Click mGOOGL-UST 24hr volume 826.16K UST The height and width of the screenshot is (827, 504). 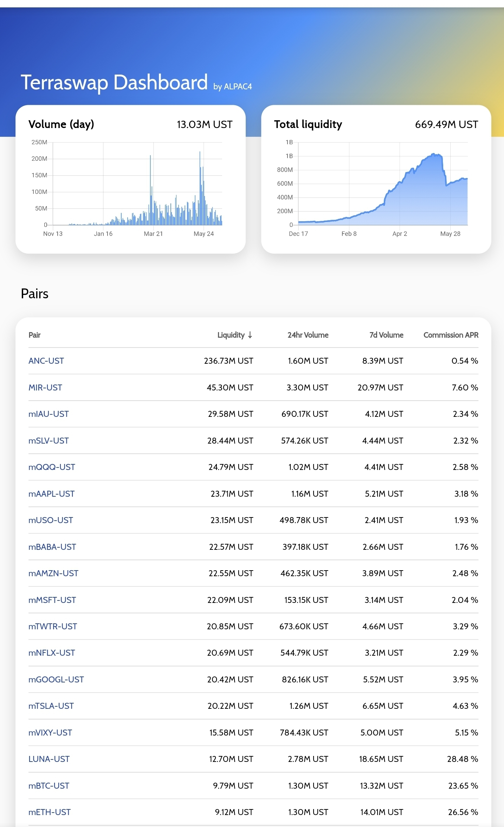point(305,680)
